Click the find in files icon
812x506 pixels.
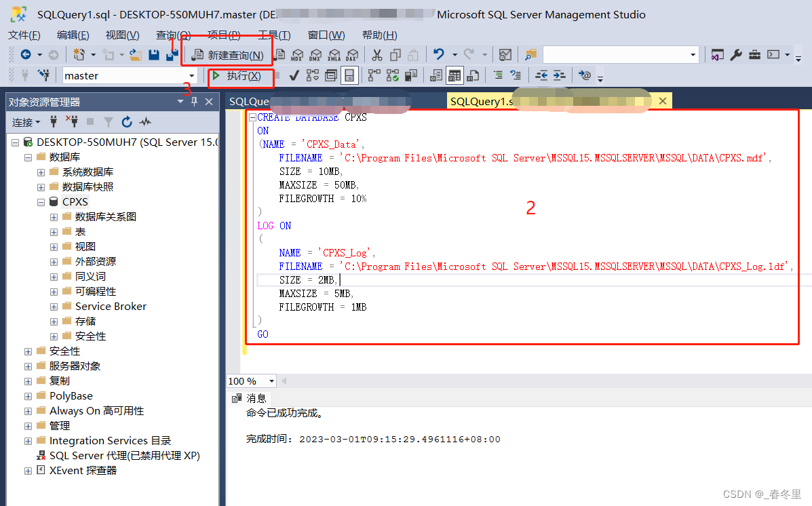(530, 54)
